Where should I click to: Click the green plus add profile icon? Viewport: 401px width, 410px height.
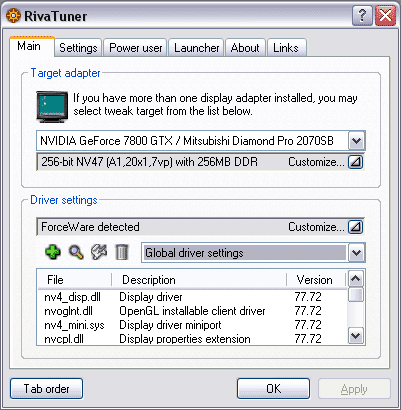53,252
